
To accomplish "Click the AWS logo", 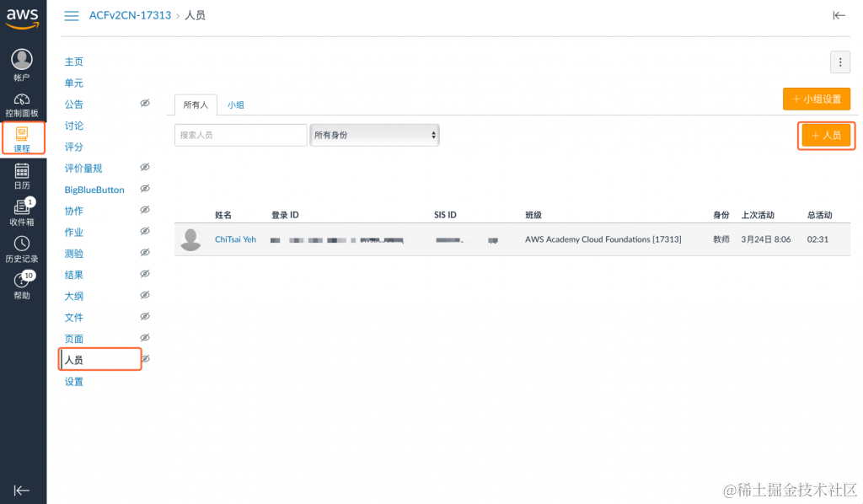I will point(23,19).
